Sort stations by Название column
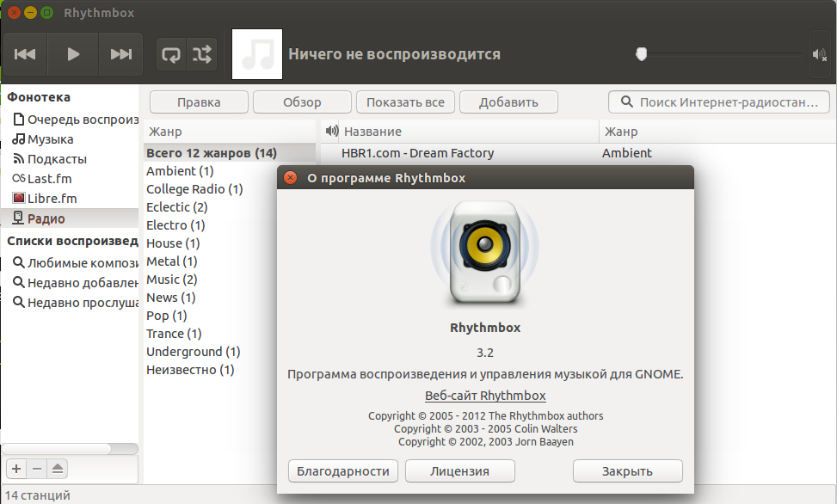 (x=470, y=132)
